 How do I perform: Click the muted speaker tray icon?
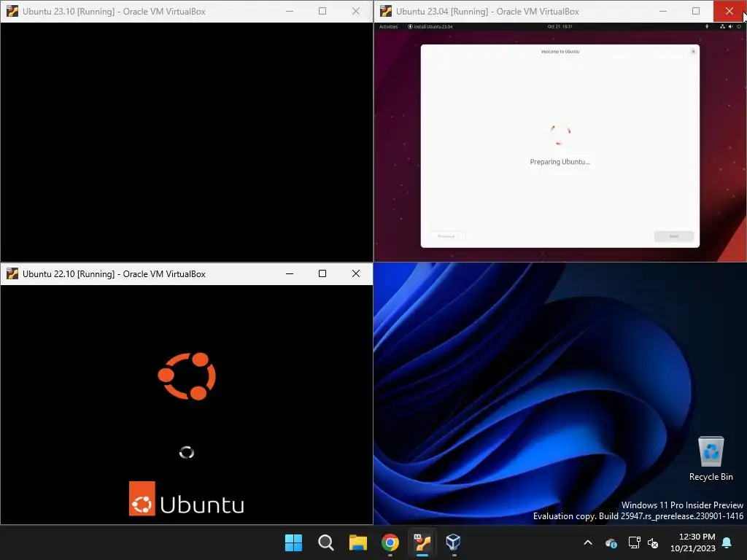[653, 542]
